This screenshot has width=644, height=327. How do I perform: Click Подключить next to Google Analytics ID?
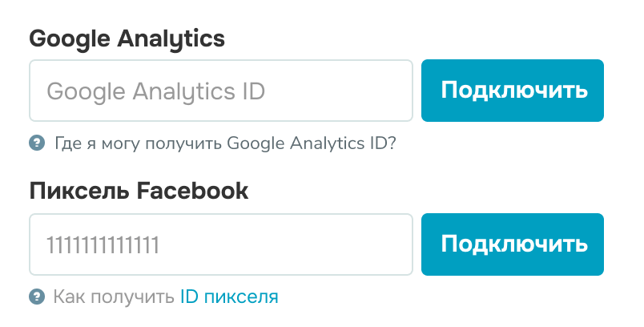pos(513,91)
